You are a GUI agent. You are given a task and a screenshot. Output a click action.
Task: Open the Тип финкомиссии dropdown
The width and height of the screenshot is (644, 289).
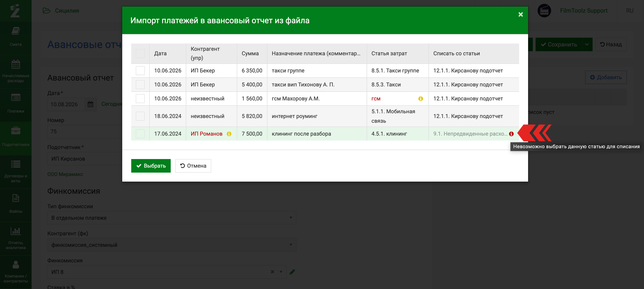(x=172, y=218)
